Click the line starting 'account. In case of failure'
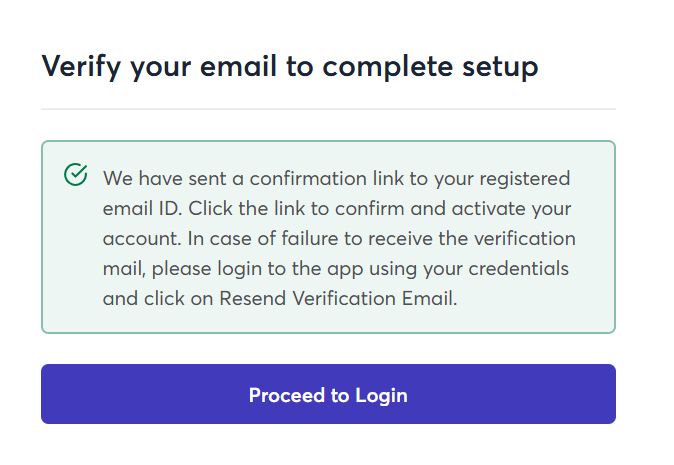674x465 pixels. click(339, 239)
